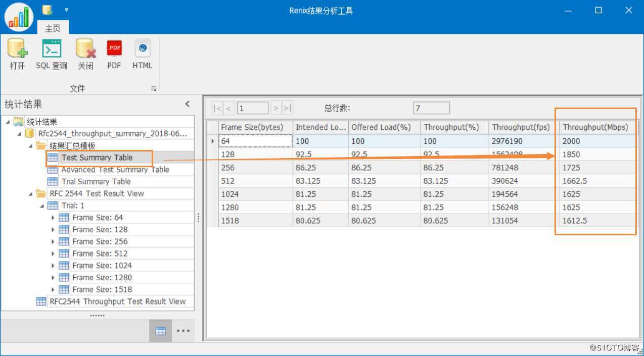Open the Advanced Test Summary Table

click(x=115, y=170)
